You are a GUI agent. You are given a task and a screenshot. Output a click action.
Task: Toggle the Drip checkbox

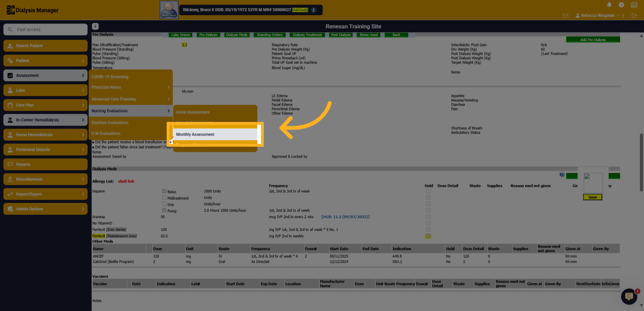pyautogui.click(x=164, y=204)
